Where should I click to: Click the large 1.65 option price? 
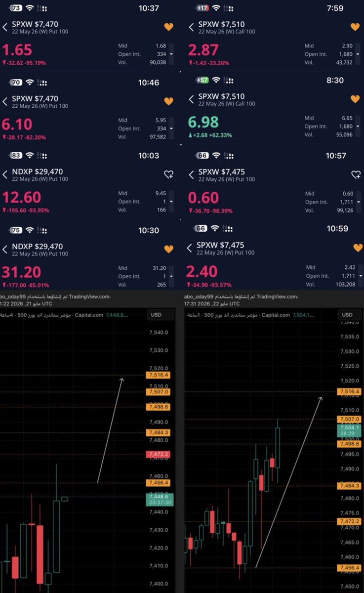click(x=17, y=50)
